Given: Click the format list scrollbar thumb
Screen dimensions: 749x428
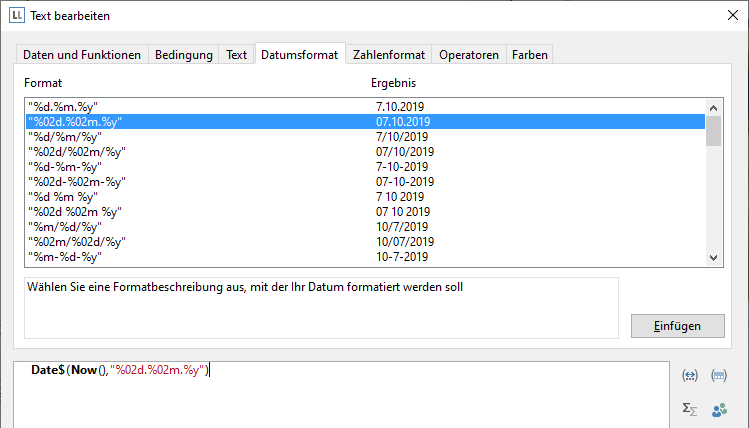Looking at the screenshot, I should tap(713, 131).
